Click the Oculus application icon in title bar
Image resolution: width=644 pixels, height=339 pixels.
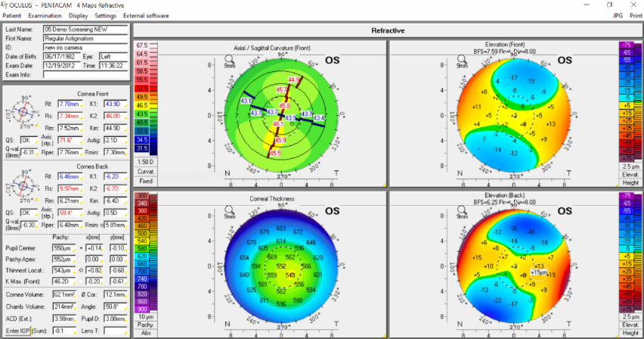[4, 5]
